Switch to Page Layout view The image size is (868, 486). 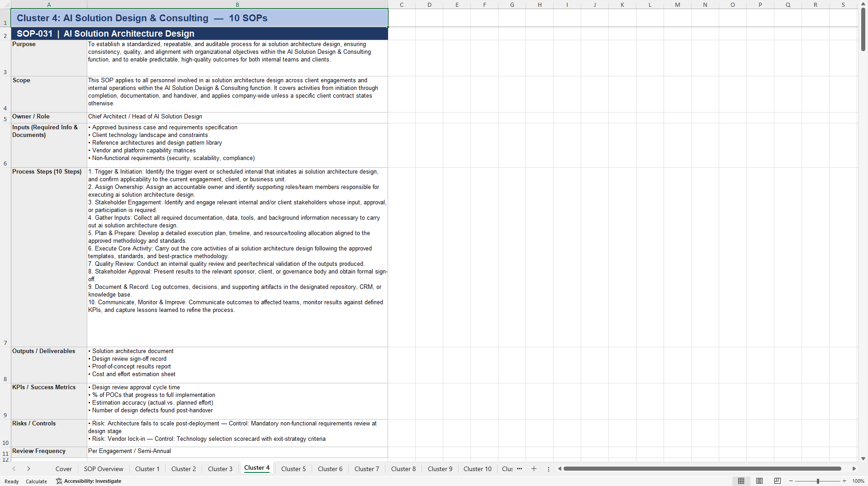pos(759,481)
